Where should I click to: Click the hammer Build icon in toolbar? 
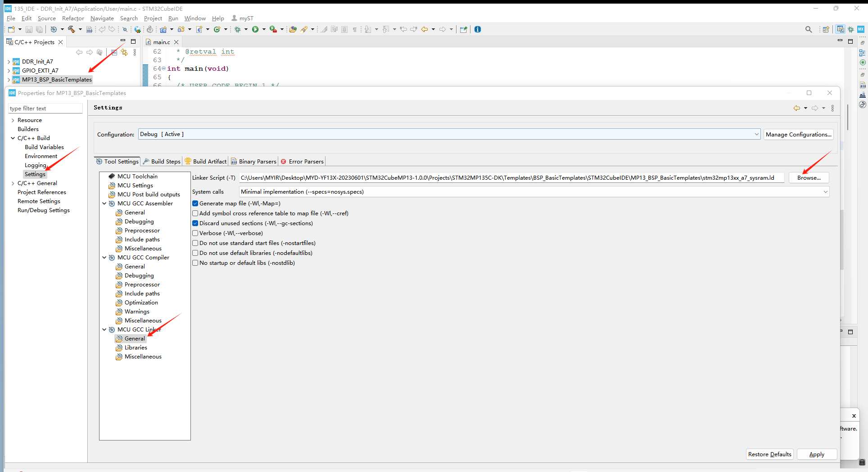tap(71, 29)
